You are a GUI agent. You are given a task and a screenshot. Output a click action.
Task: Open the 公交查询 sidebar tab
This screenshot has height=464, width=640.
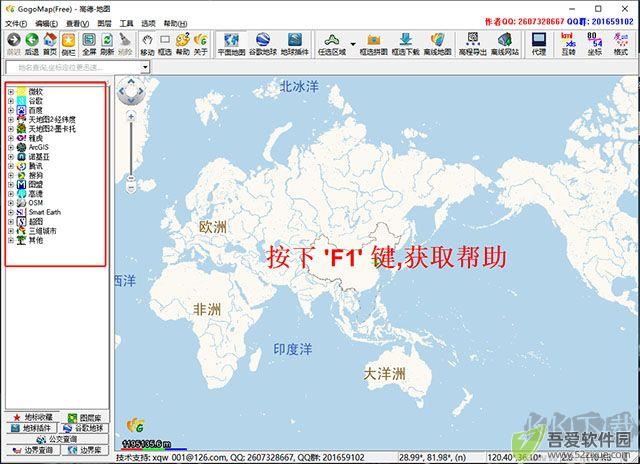pyautogui.click(x=57, y=439)
